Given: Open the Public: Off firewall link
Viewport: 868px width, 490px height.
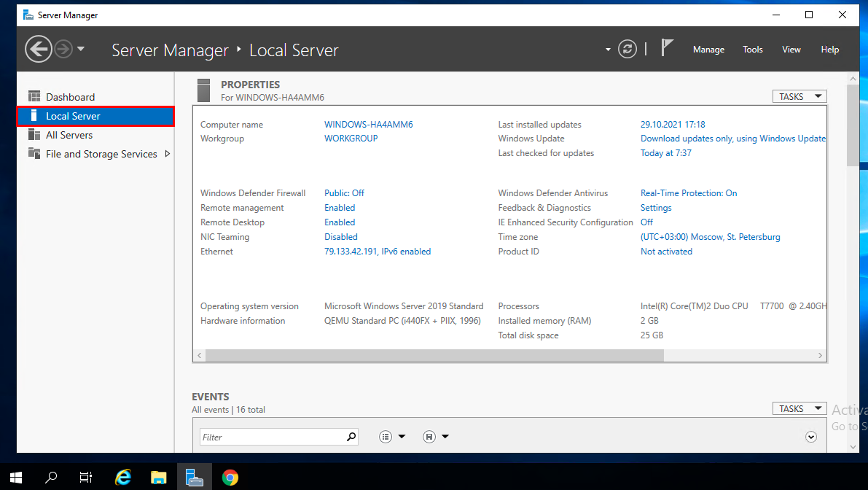Looking at the screenshot, I should [x=344, y=193].
